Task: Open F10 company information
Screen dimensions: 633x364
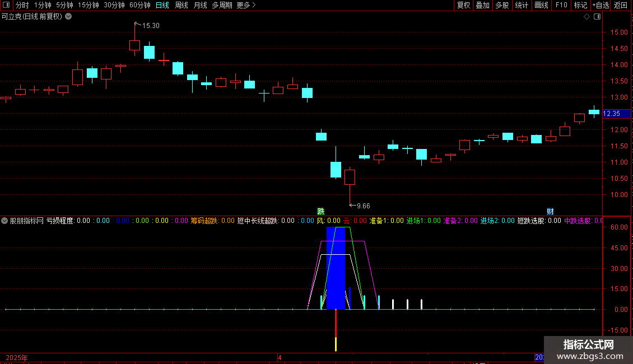Action: coord(561,5)
